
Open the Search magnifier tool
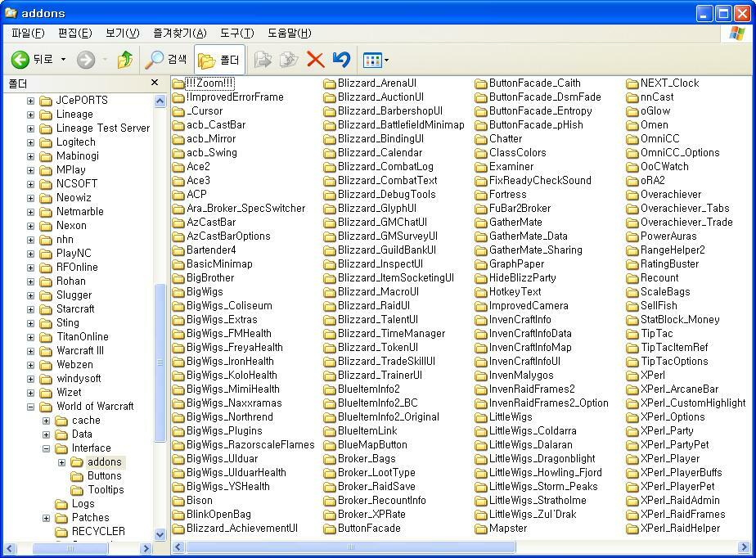point(155,60)
